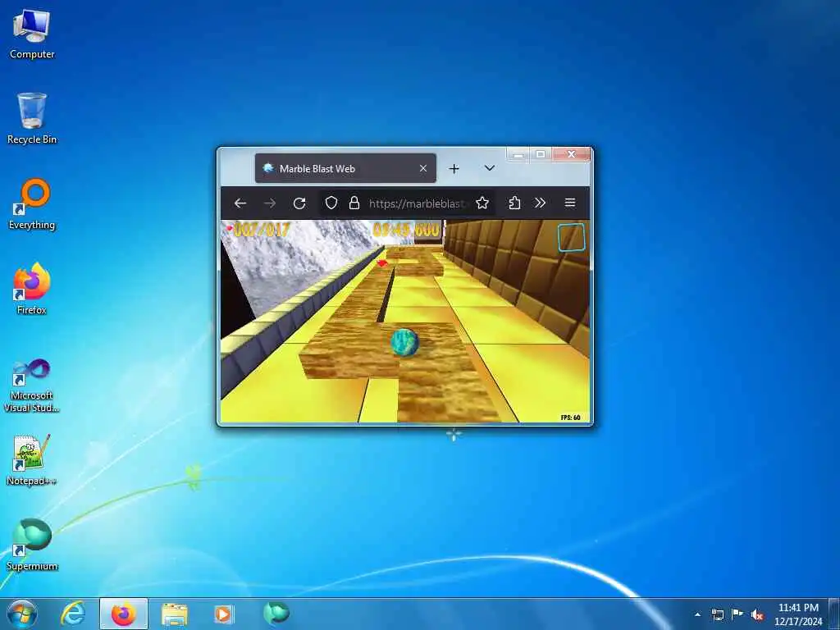Click the muted volume tray icon
The width and height of the screenshot is (840, 630).
click(757, 614)
